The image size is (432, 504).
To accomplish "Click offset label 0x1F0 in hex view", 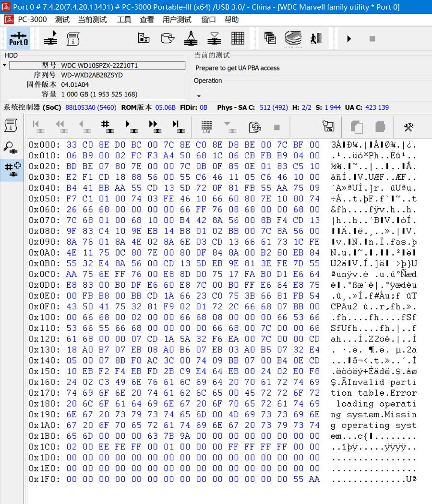I will (x=44, y=479).
